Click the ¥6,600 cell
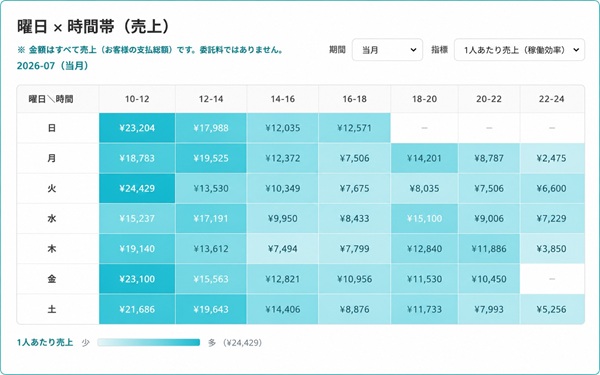Viewport: 600px width, 375px height. click(x=552, y=188)
